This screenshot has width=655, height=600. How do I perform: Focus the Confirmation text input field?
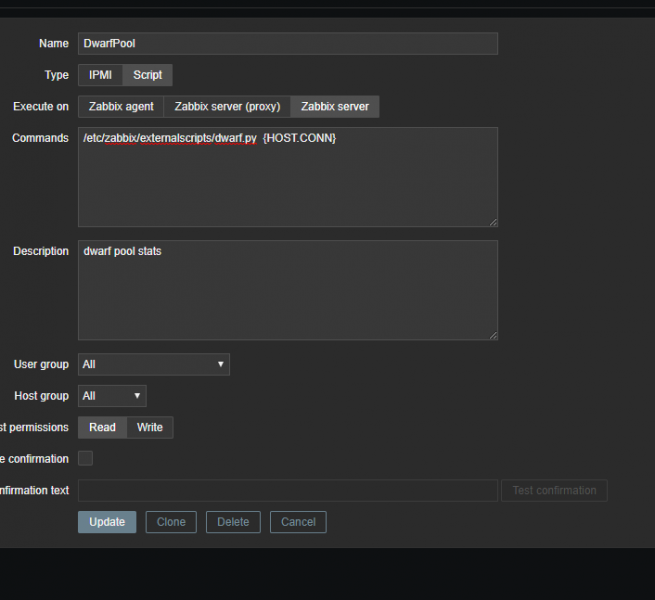pyautogui.click(x=288, y=491)
